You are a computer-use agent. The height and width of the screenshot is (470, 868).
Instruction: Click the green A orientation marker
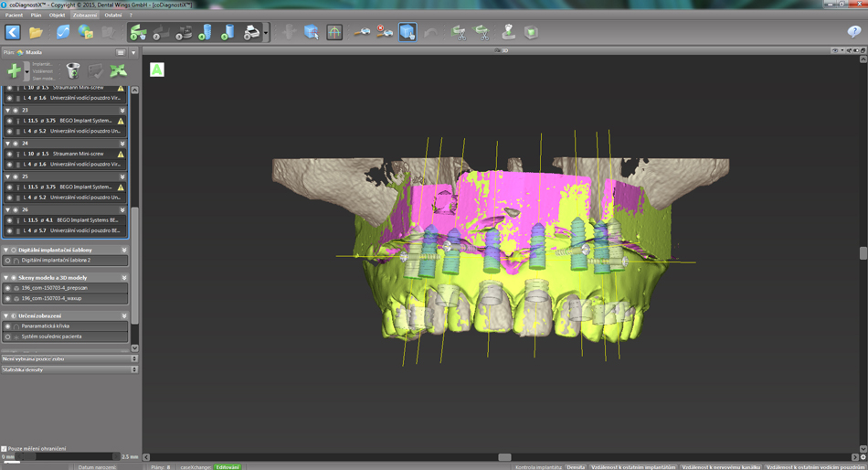point(157,69)
